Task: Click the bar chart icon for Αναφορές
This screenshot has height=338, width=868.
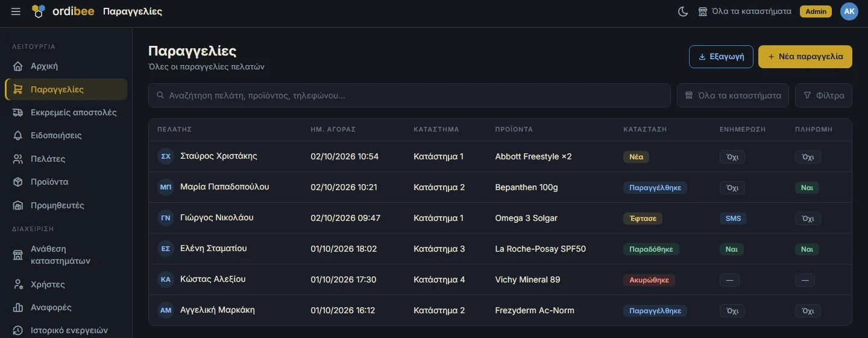Action: click(x=19, y=308)
